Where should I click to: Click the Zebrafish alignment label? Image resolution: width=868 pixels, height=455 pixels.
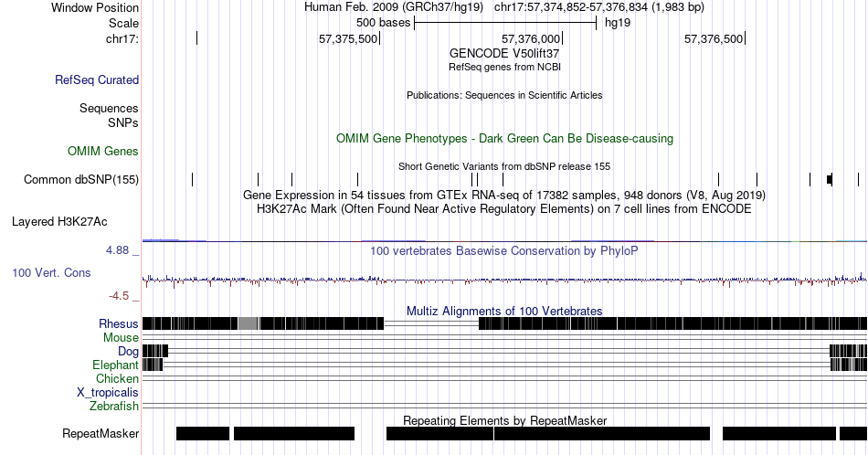click(x=114, y=407)
